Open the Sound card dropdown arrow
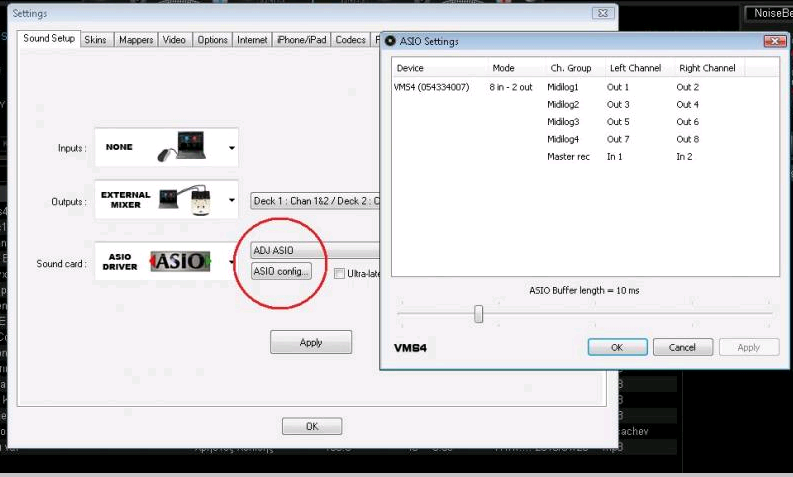 pos(232,262)
